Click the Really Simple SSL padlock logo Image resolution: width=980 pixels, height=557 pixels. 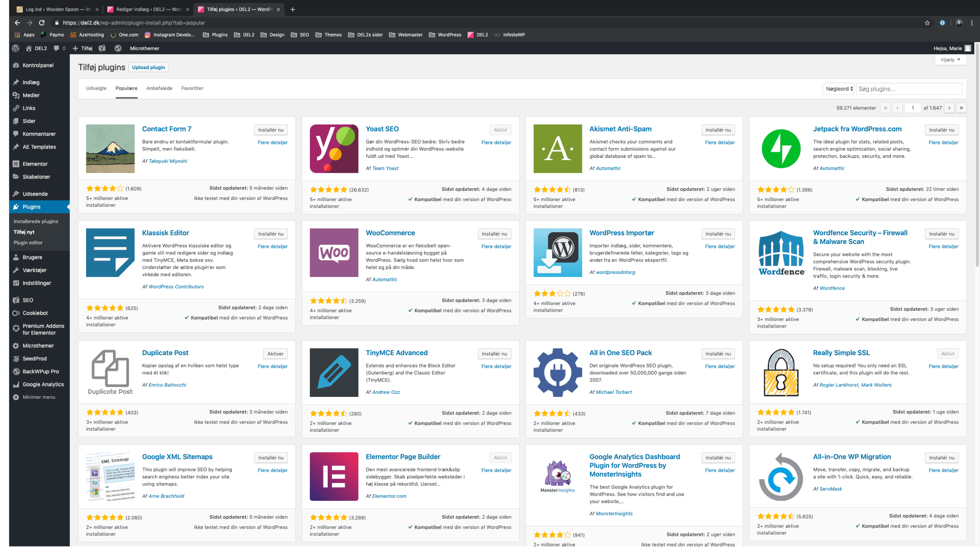[x=781, y=372]
